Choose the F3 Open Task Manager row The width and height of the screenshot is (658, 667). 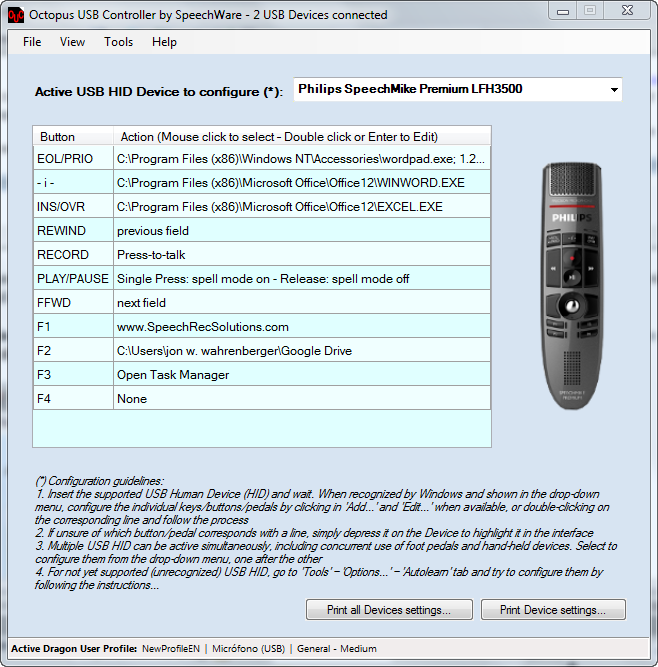(x=300, y=375)
